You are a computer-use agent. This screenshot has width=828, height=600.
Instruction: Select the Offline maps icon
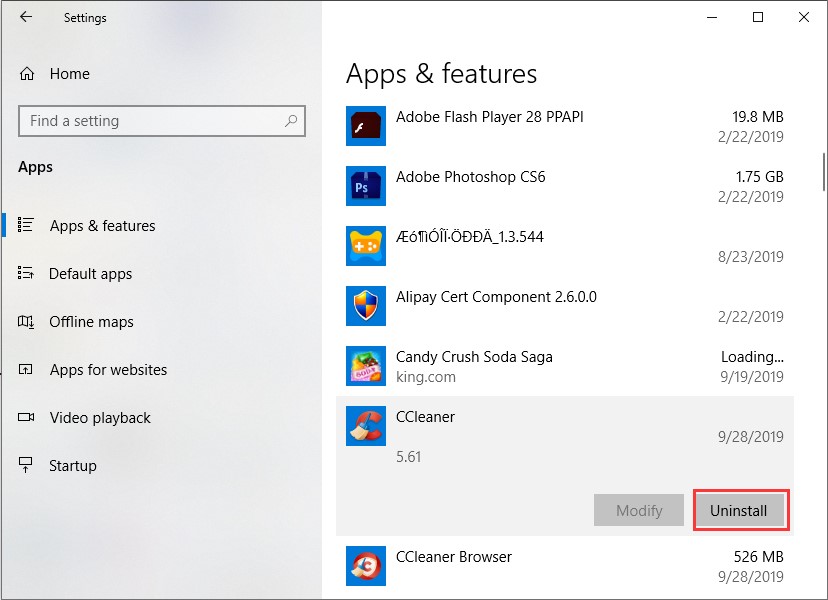point(26,321)
